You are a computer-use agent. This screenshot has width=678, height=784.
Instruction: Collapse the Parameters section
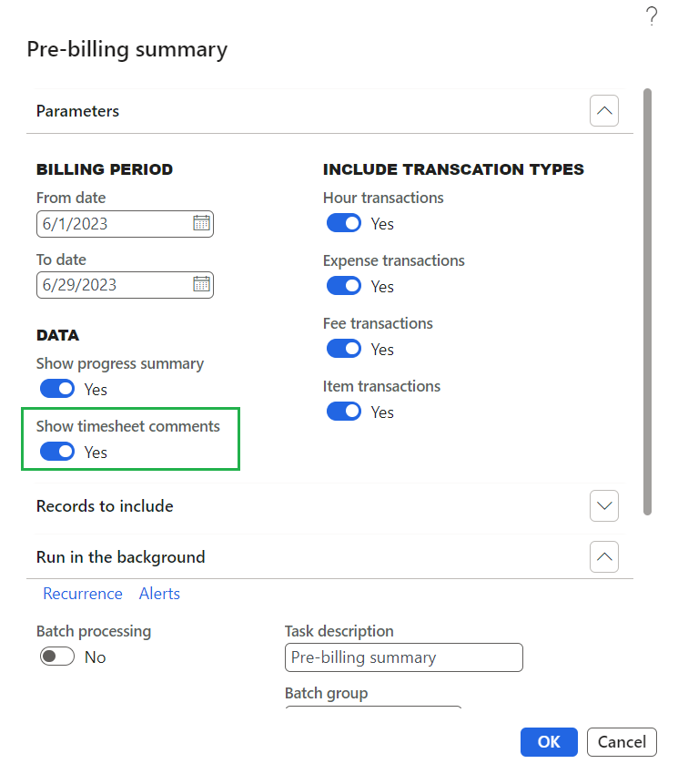604,111
